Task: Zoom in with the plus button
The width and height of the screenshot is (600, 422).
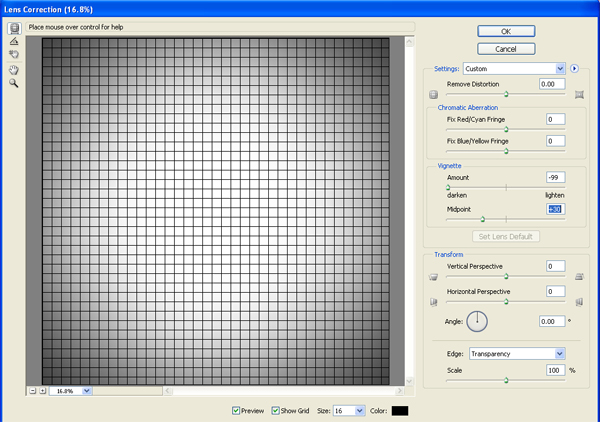Action: 43,391
